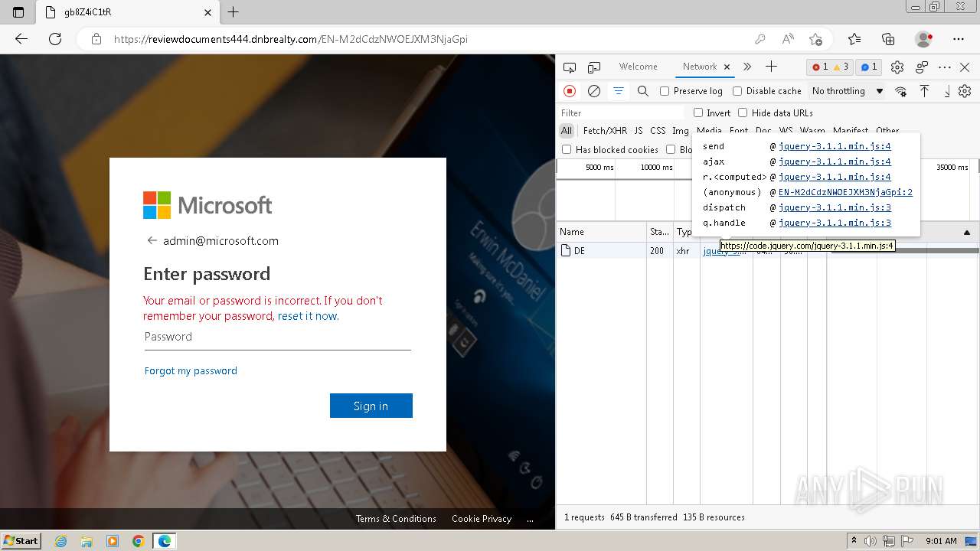
Task: Check Has blocked cookies
Action: (567, 149)
